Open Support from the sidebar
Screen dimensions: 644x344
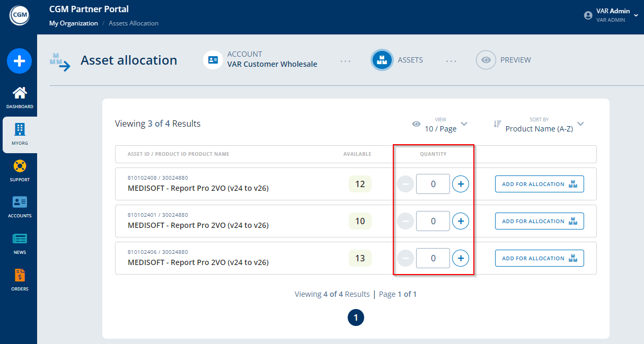tap(20, 166)
